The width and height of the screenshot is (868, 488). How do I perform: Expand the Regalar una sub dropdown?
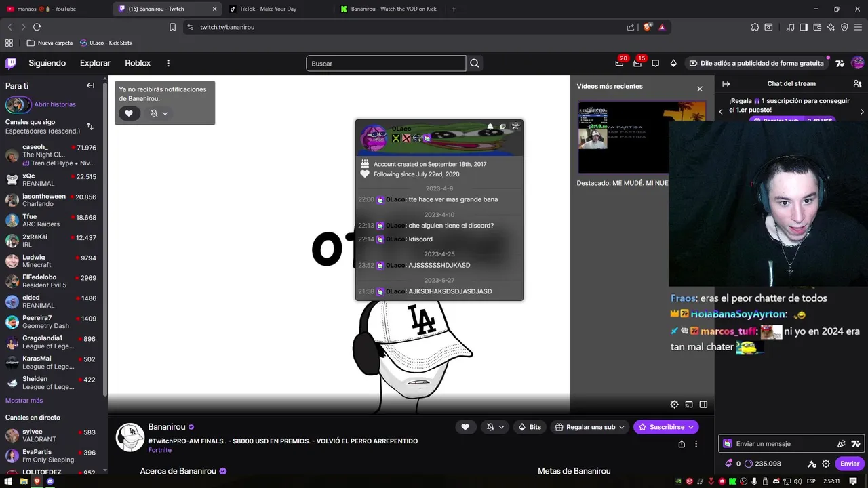621,427
